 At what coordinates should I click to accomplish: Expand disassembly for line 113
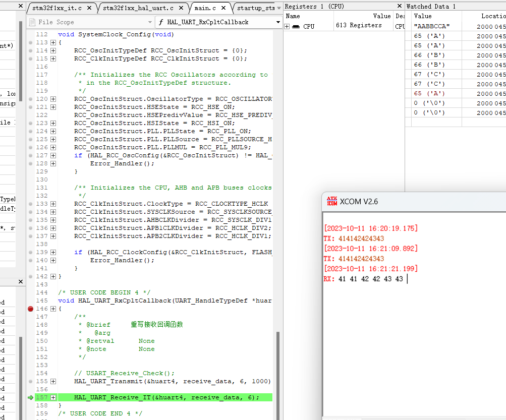point(53,42)
